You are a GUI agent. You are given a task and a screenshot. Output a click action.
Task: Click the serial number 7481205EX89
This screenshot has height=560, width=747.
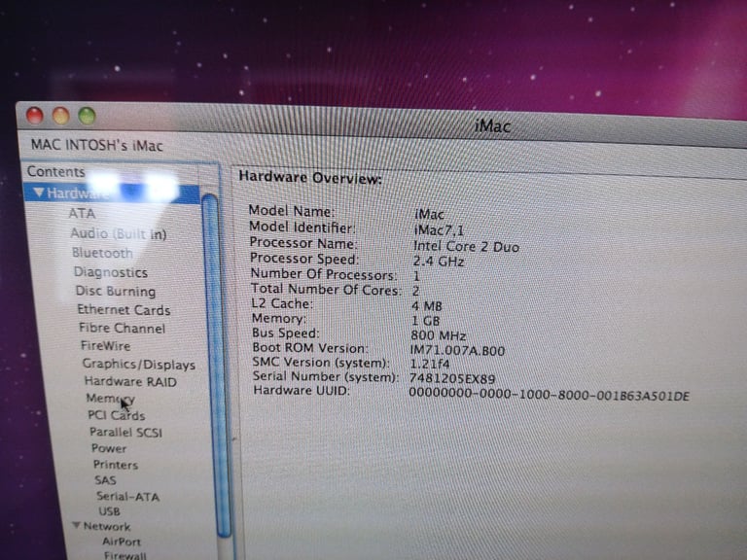(452, 378)
